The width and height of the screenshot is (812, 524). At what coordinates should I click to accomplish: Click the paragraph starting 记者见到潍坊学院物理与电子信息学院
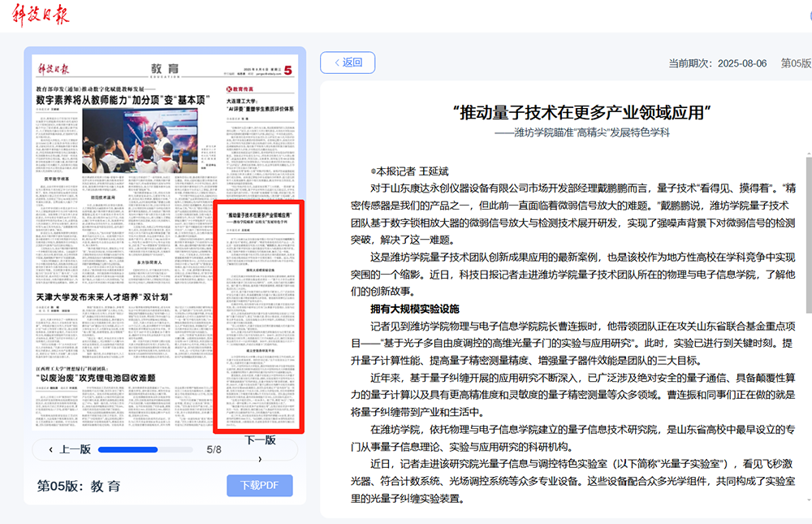coord(573,343)
